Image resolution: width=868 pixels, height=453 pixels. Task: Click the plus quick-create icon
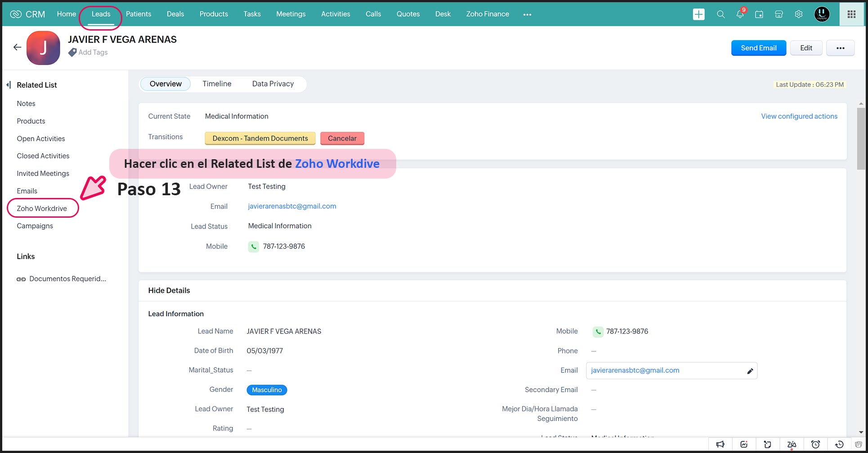pos(698,14)
